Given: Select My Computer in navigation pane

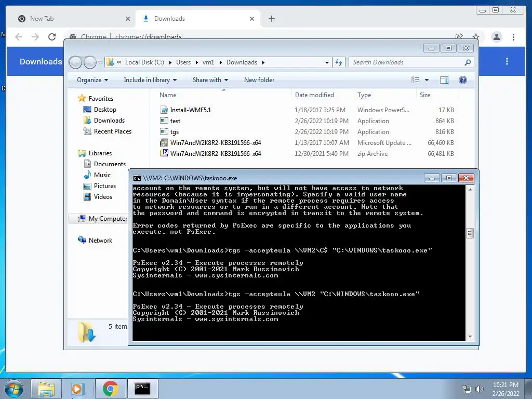Looking at the screenshot, I should pyautogui.click(x=102, y=219).
